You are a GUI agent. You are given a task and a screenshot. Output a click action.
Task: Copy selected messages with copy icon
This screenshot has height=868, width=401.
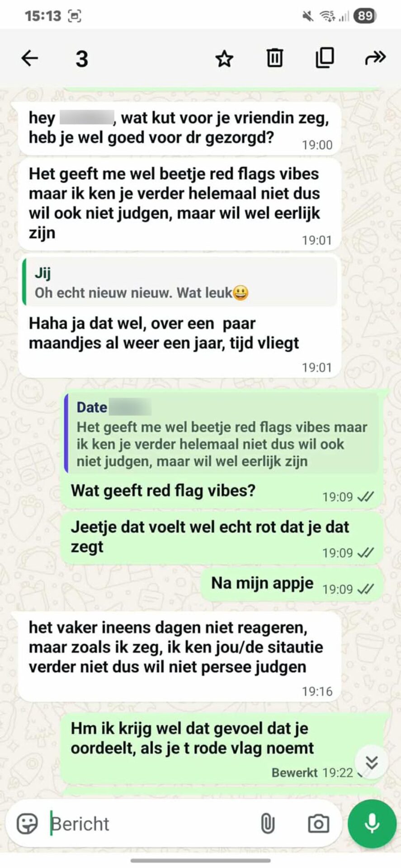[325, 57]
